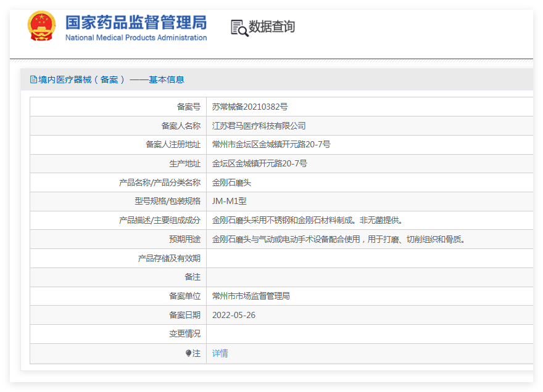Click the document icon beside 境内医疗器械
Image resolution: width=543 pixels, height=392 pixels.
[33, 80]
